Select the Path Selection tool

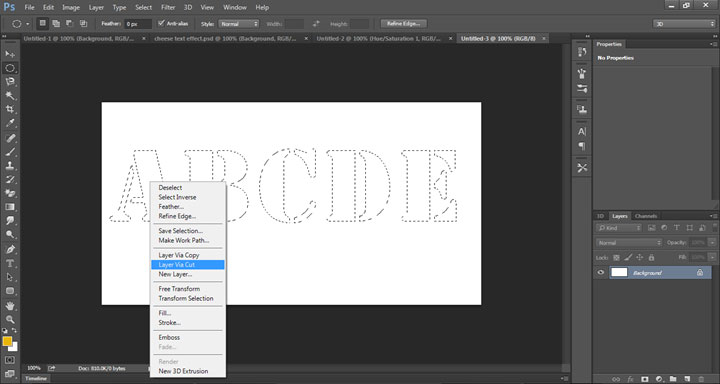(x=10, y=277)
